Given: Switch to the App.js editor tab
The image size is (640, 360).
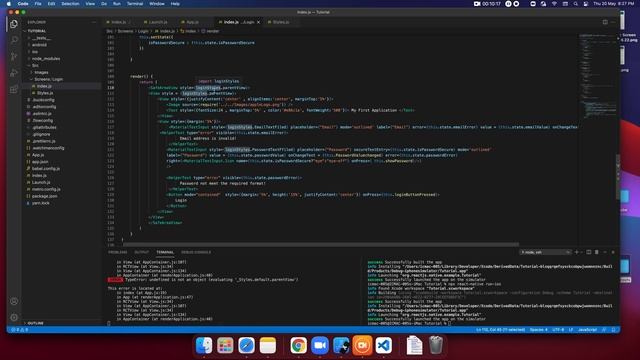Looking at the screenshot, I should [x=193, y=22].
